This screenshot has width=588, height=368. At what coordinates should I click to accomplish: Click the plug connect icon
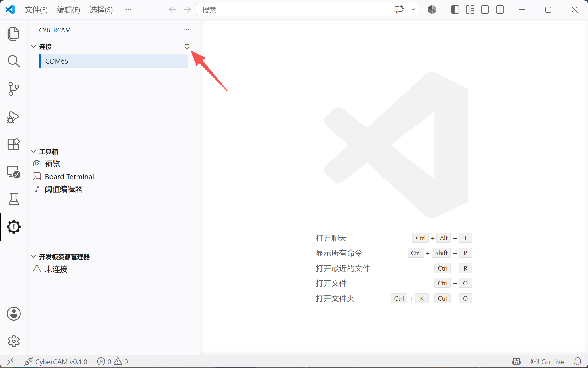[187, 46]
